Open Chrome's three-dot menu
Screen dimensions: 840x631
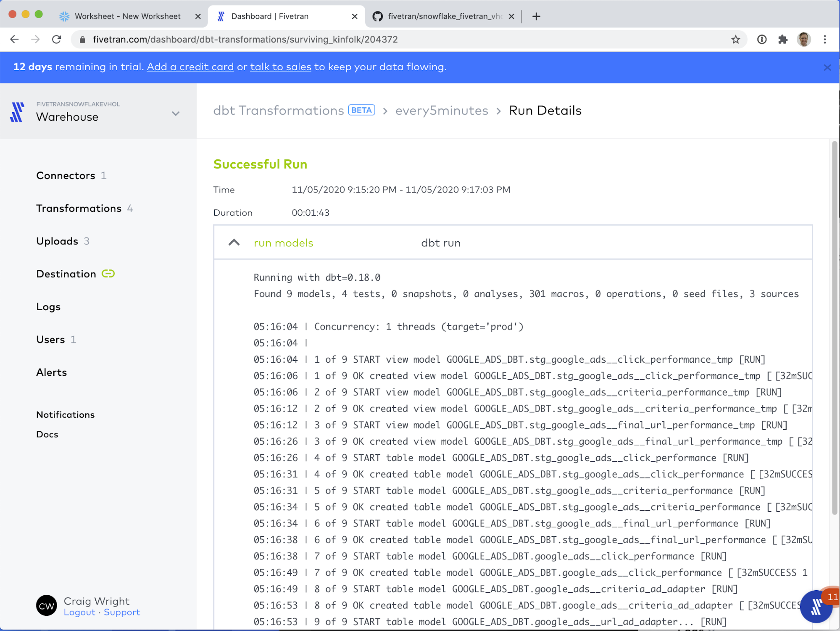pos(825,40)
